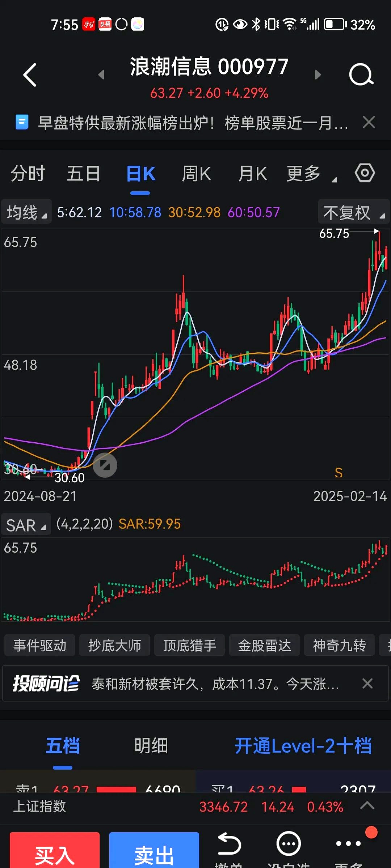Tap the fullscreen expand chart icon
Screen dimensions: 391x868
[x=105, y=465]
